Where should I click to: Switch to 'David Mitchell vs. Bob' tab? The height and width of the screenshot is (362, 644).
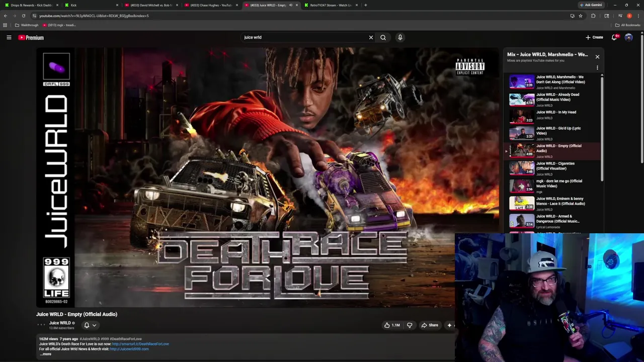pyautogui.click(x=150, y=5)
